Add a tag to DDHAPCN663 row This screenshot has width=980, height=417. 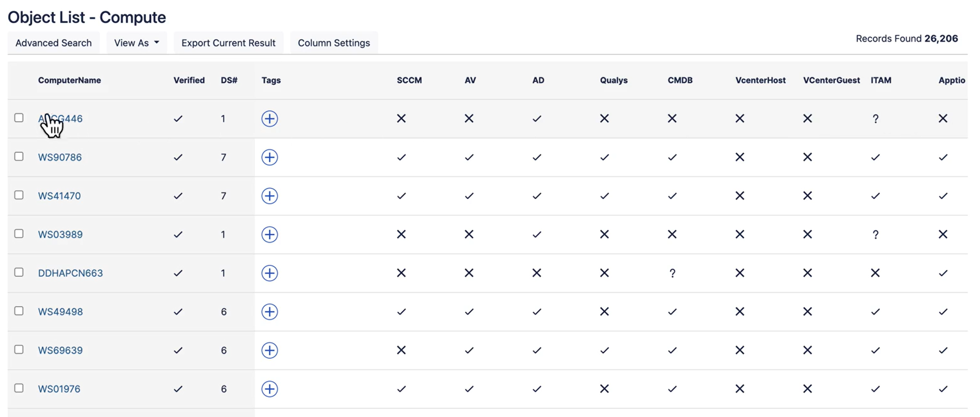point(269,273)
